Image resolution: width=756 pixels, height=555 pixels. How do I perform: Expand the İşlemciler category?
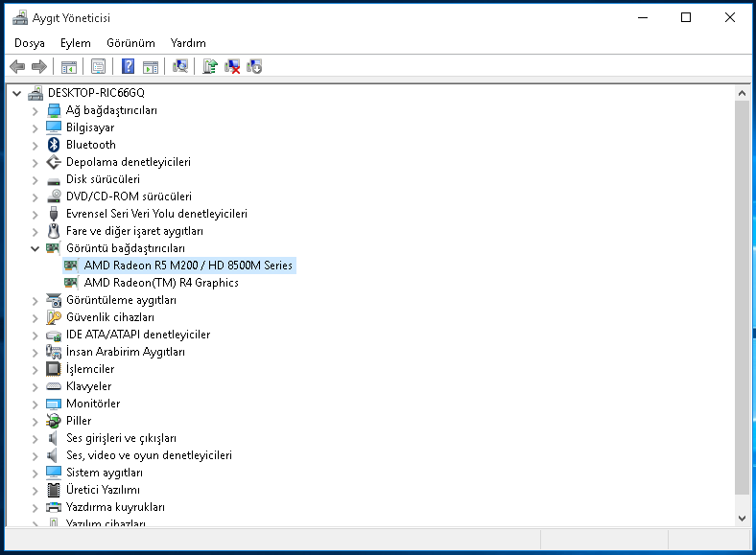coord(35,370)
